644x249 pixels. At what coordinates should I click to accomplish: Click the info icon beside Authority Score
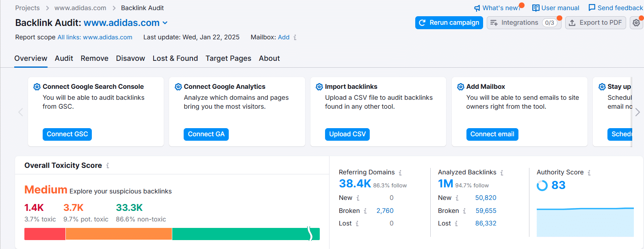tap(589, 173)
